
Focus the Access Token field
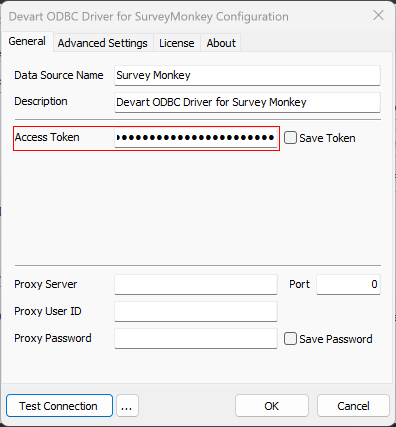[x=196, y=137]
